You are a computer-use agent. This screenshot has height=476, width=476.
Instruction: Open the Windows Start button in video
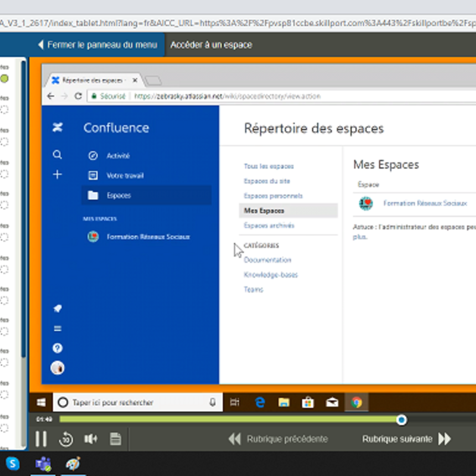(x=41, y=403)
